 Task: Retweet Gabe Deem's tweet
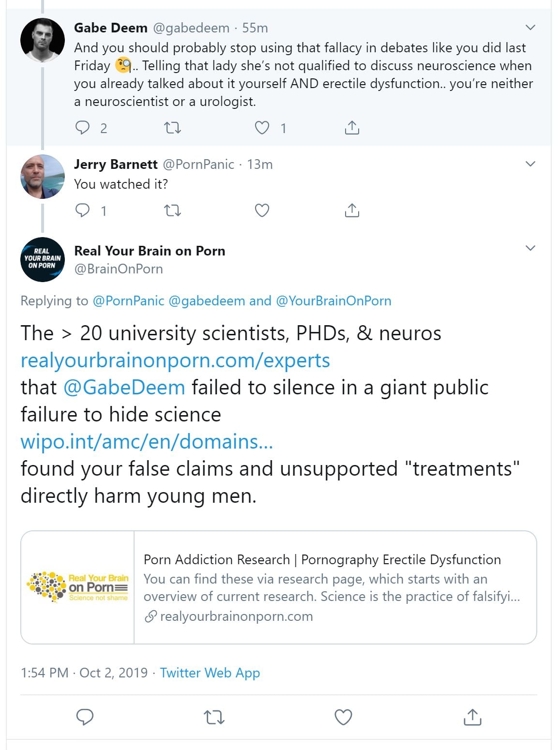point(172,128)
